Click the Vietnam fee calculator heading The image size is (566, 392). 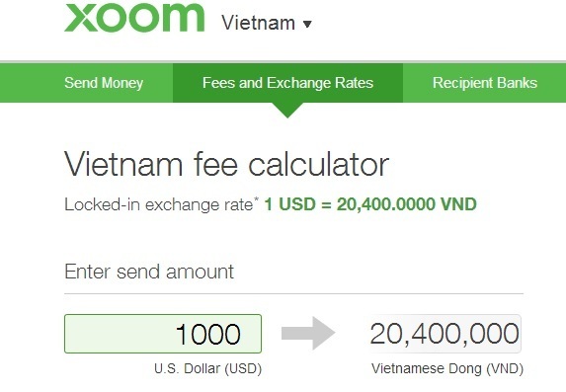point(226,165)
